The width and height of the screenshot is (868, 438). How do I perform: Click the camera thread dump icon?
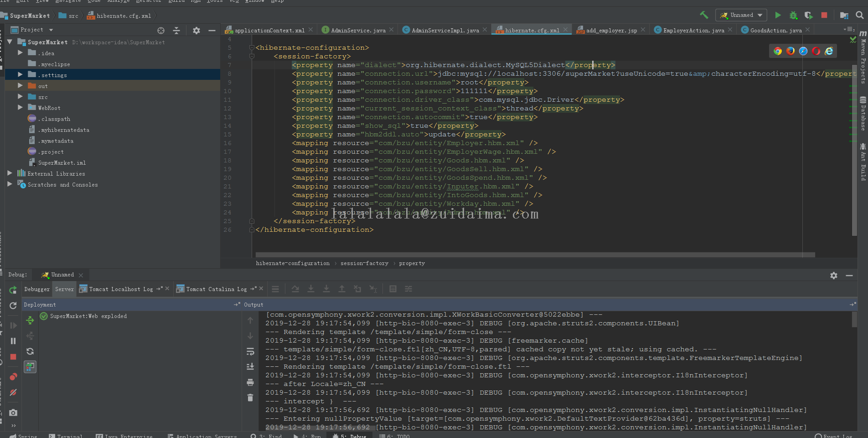13,412
